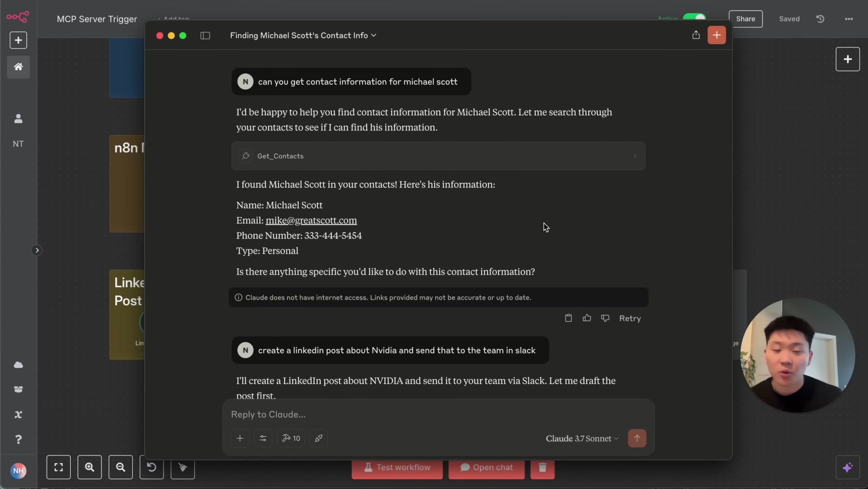
Task: Tidy up nodes with broom icon
Action: [x=183, y=468]
